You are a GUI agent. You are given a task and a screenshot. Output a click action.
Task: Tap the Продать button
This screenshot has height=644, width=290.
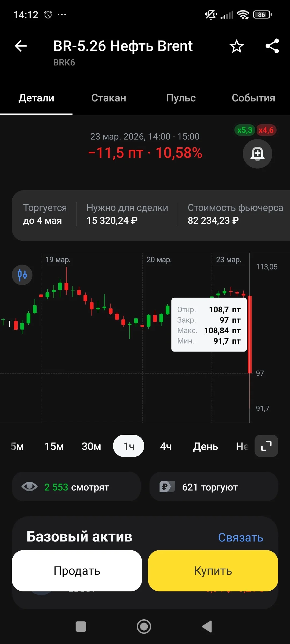pyautogui.click(x=77, y=571)
